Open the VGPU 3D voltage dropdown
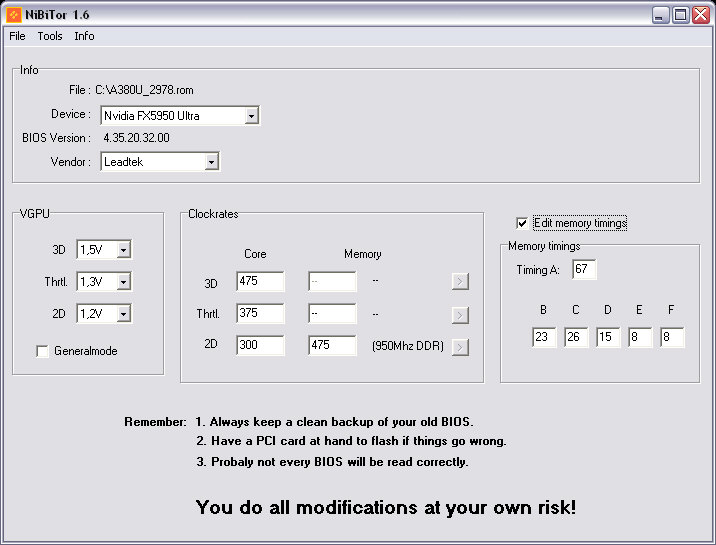This screenshot has height=545, width=716. pyautogui.click(x=123, y=250)
